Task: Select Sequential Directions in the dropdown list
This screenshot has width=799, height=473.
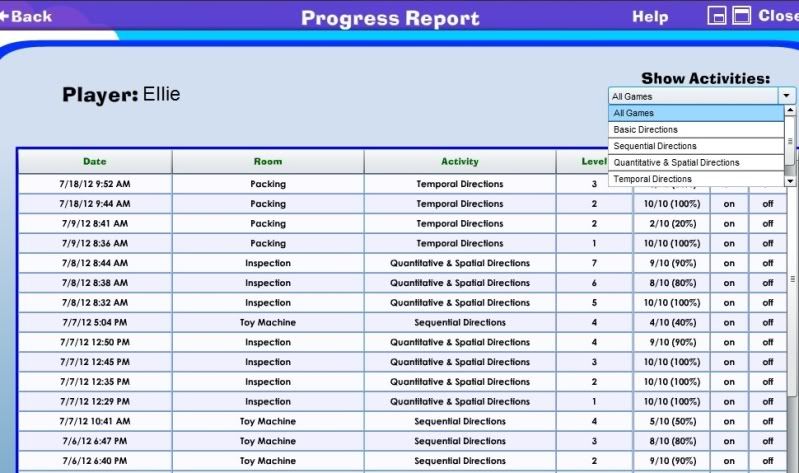Action: (696, 146)
